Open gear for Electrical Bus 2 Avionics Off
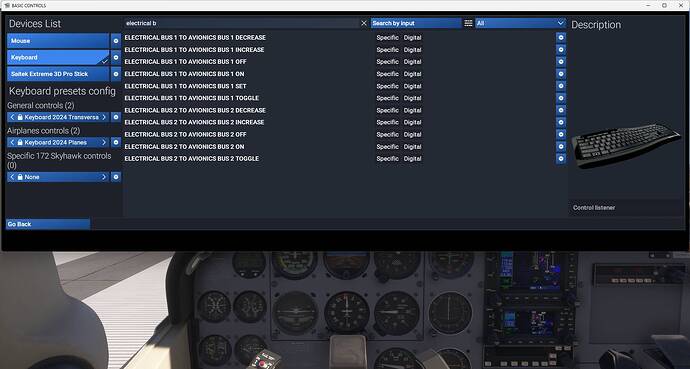 coord(561,135)
